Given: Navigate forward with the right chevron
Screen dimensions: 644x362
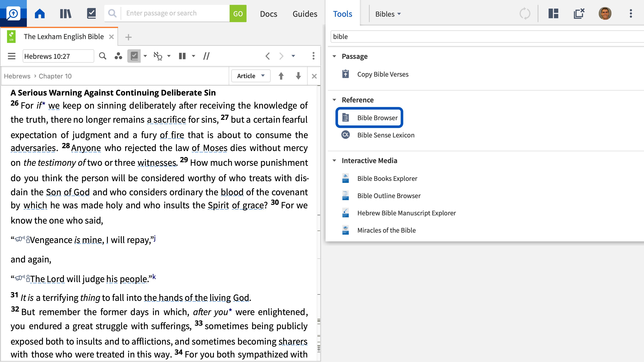Looking at the screenshot, I should click(x=281, y=56).
